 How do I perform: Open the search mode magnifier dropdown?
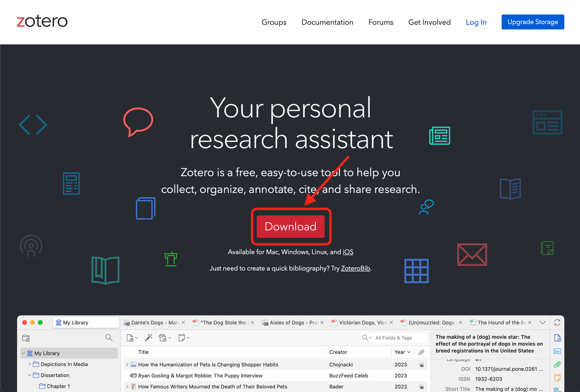[367, 338]
